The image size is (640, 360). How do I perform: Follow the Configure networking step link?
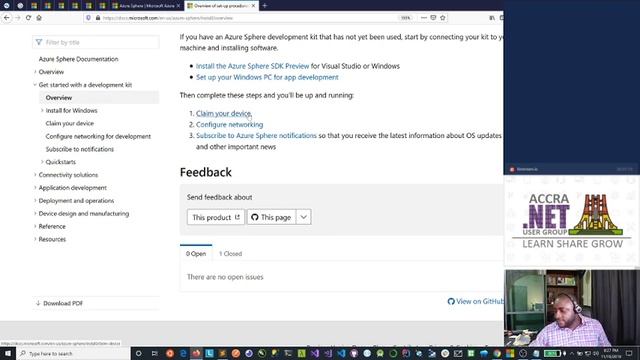(x=229, y=124)
